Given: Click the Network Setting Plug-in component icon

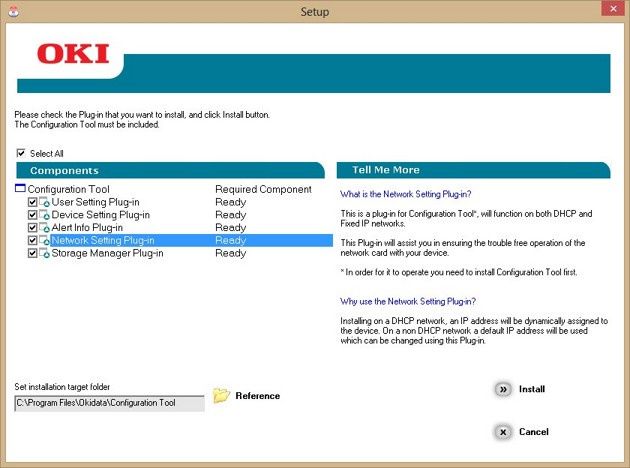Looking at the screenshot, I should [x=44, y=241].
